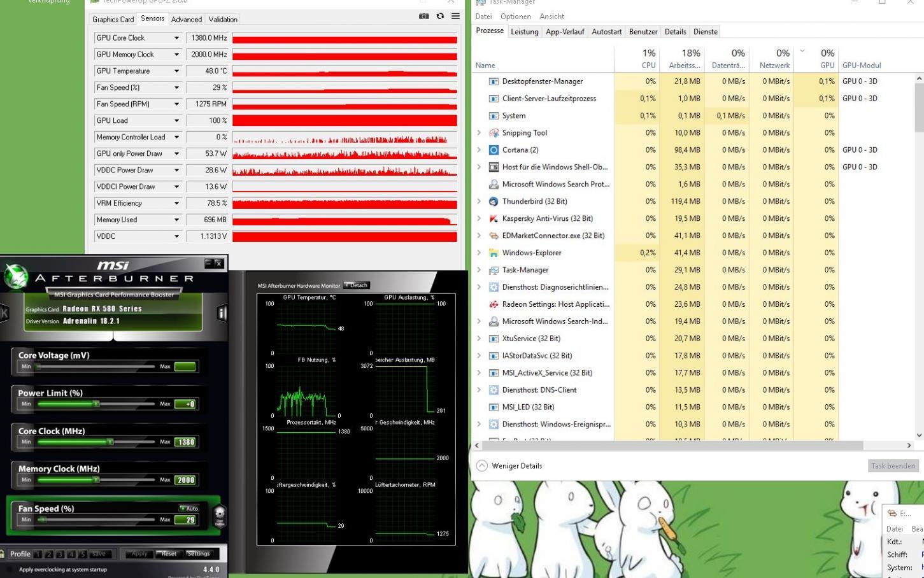924x578 pixels.
Task: Click the Memory Clock value field 2000
Action: 185,480
